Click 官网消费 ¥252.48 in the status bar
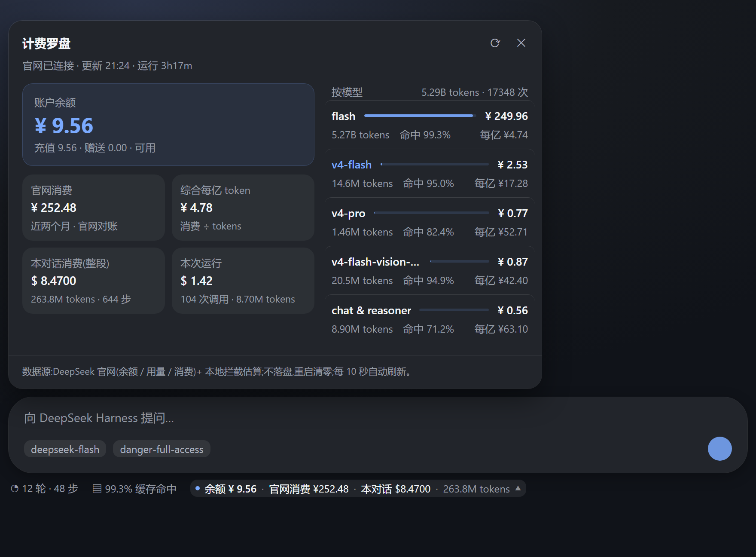Viewport: 756px width, 557px height. pyautogui.click(x=309, y=489)
